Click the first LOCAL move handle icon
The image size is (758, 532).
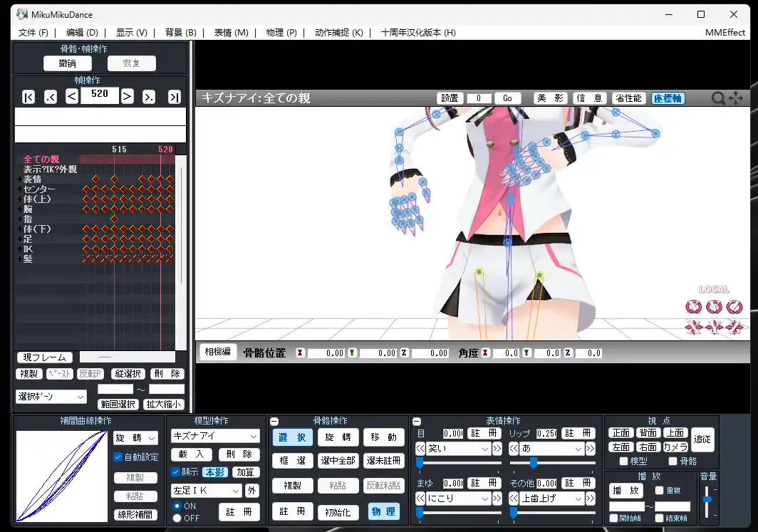coord(694,328)
